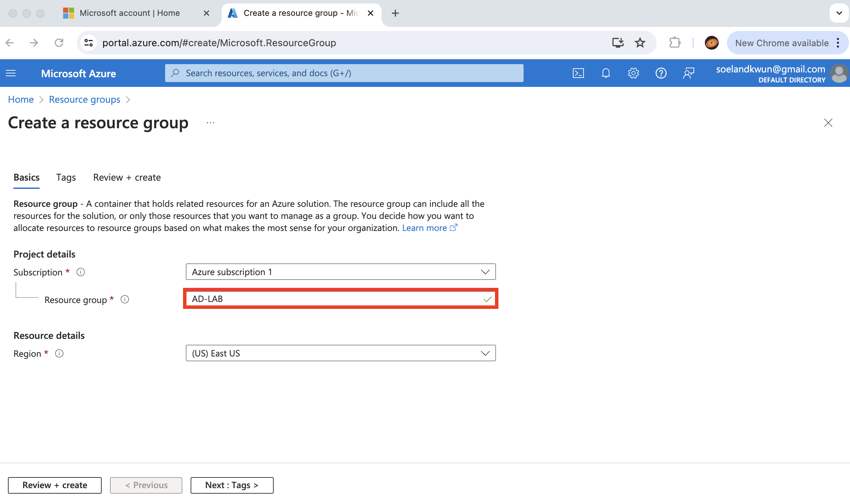The width and height of the screenshot is (850, 504).
Task: Expand the Azure subscription 1 dropdown
Action: [341, 272]
